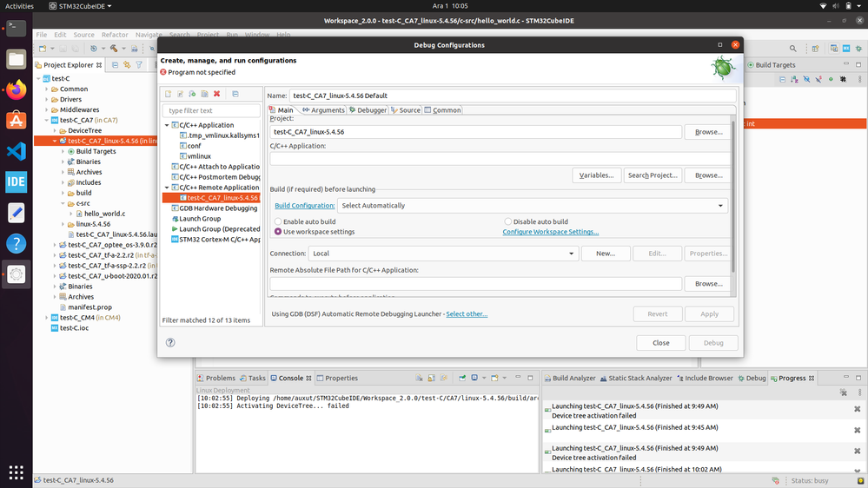868x488 pixels.
Task: Switch to the Arguments tab
Action: (x=323, y=110)
